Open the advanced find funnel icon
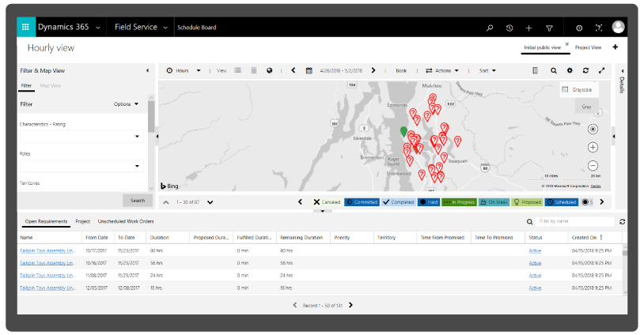Screen dimensions: 644x335 tap(549, 28)
